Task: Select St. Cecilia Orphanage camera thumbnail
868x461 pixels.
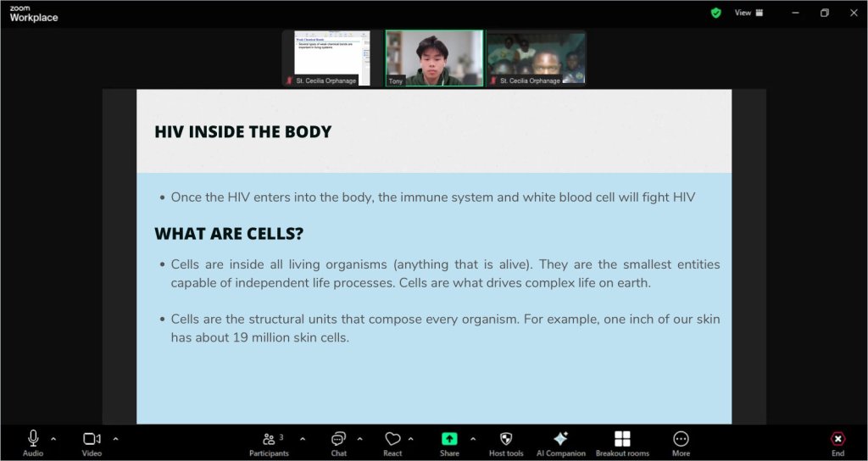Action: pyautogui.click(x=536, y=58)
